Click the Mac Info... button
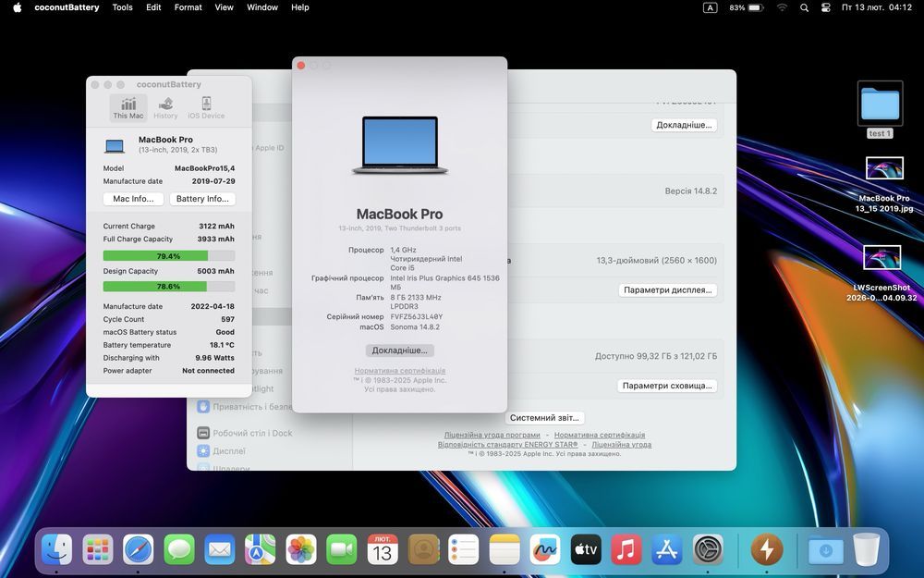 pos(133,199)
